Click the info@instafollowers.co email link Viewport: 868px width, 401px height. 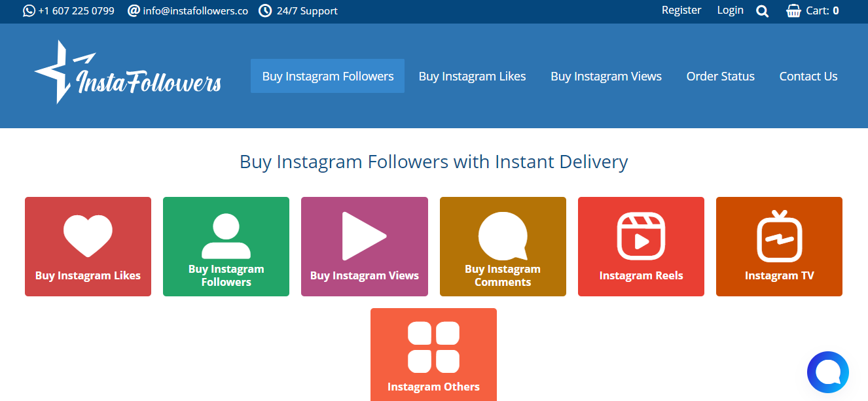pos(195,11)
